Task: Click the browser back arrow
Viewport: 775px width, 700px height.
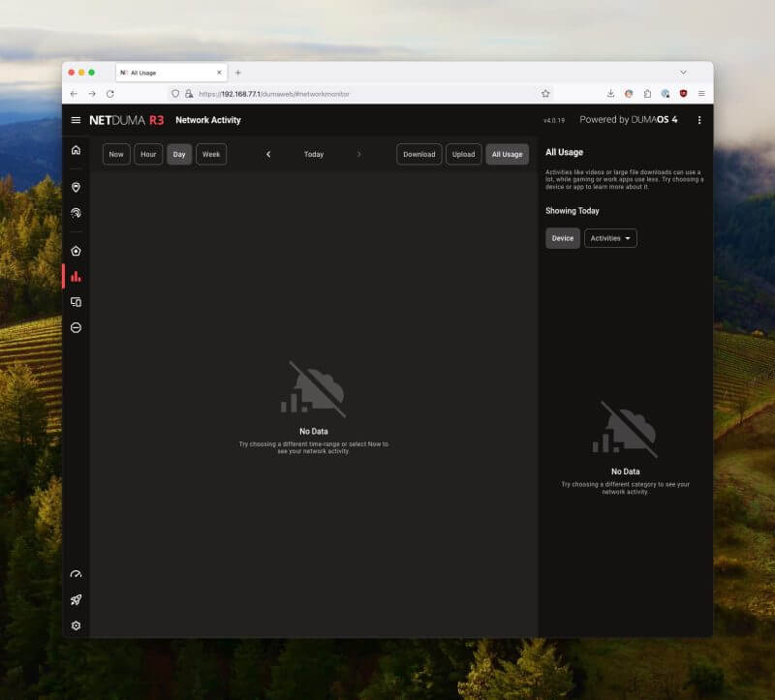Action: 74,94
